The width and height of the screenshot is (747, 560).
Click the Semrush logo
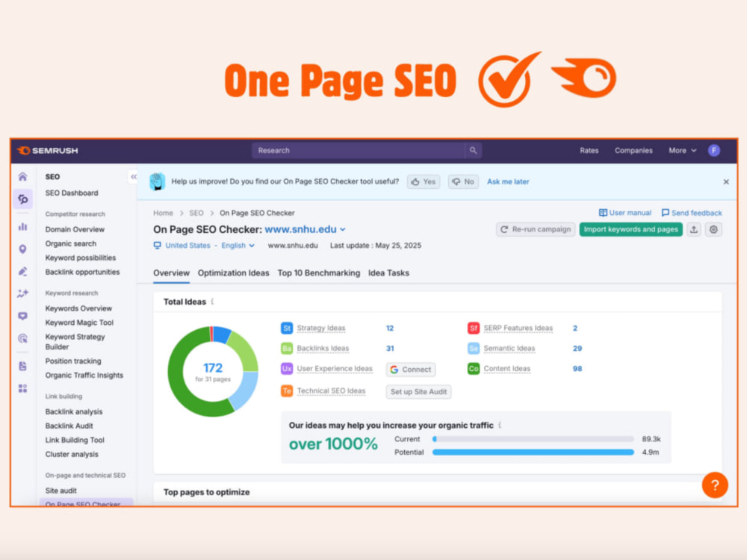tap(47, 151)
